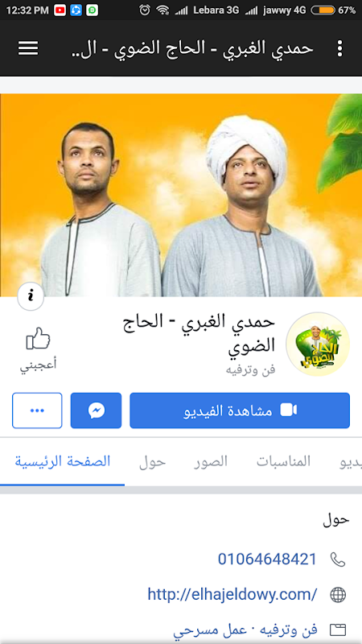Open the elhajeldowy.com website link

(232, 594)
